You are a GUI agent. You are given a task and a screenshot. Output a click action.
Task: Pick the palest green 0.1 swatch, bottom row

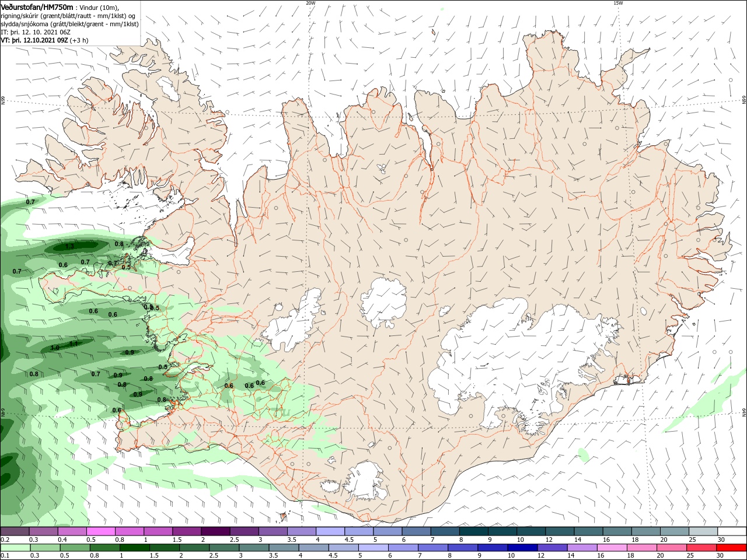click(x=16, y=548)
